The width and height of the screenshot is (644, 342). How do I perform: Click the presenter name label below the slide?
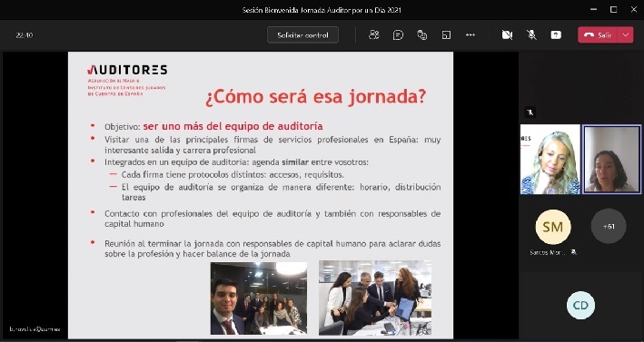35,329
